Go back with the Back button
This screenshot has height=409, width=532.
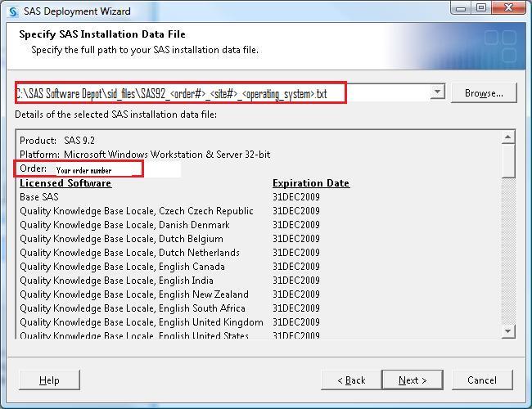(351, 380)
